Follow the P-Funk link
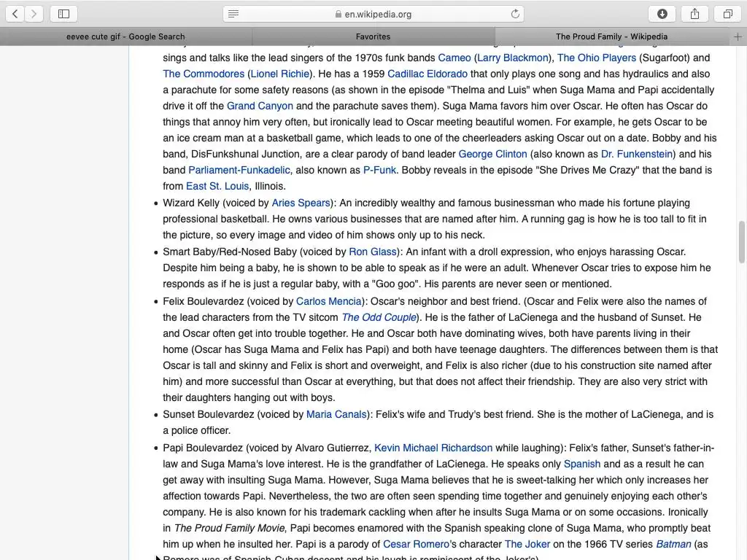747x560 pixels. (x=379, y=170)
